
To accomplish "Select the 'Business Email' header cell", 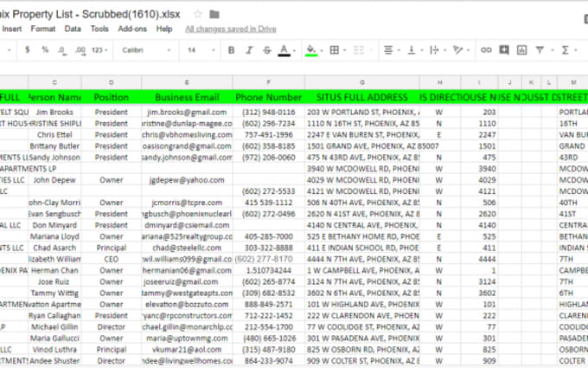I will 187,97.
